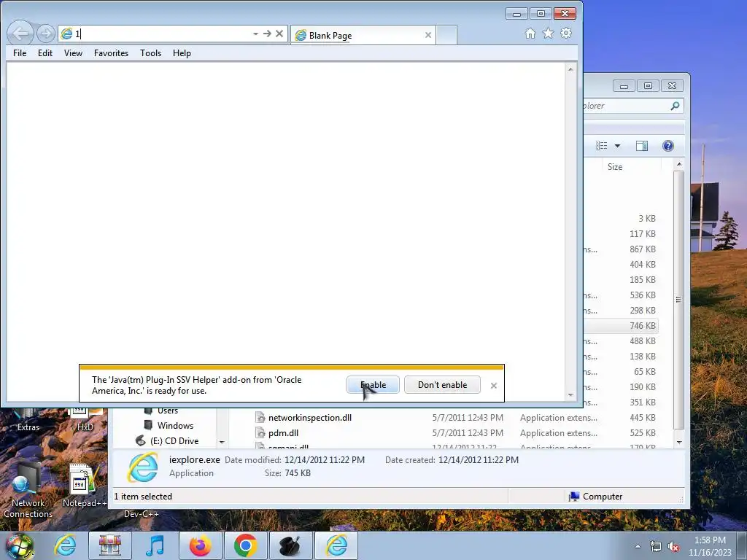Click the Don't enable button

[x=442, y=385]
